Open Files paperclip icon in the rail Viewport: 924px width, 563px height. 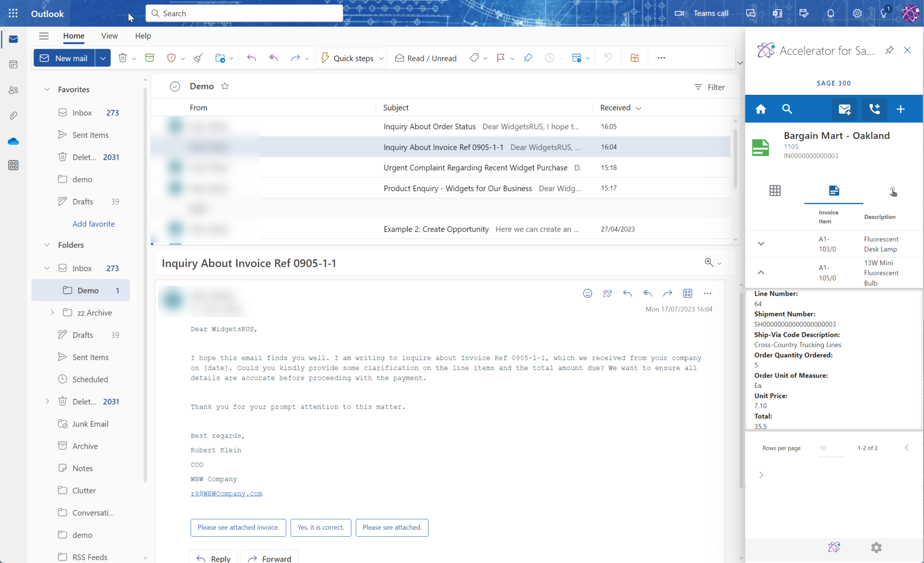point(13,116)
